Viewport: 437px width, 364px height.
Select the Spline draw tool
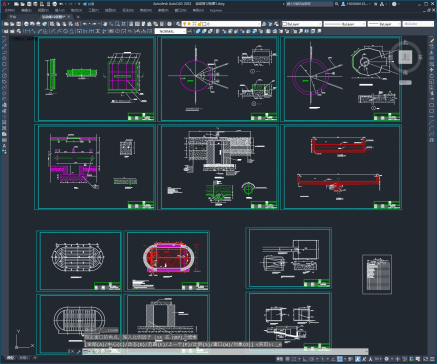tap(4, 87)
